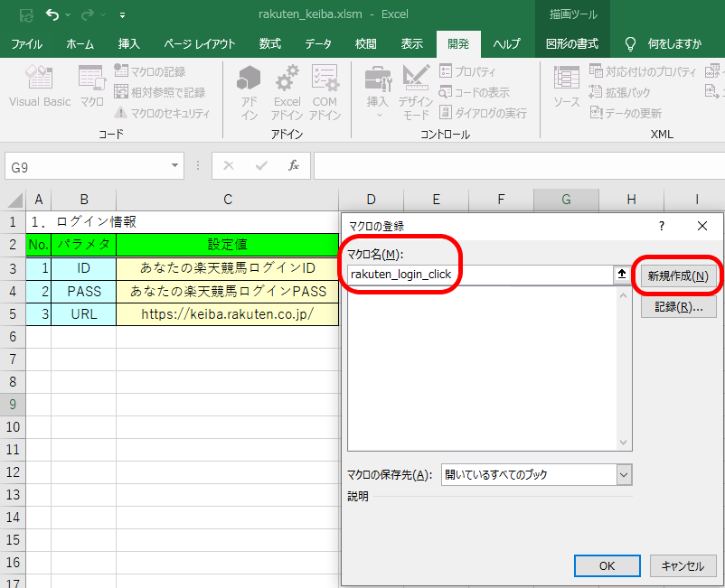Screen dimensions: 725x588
Task: Click the formula bar input
Action: (519, 166)
